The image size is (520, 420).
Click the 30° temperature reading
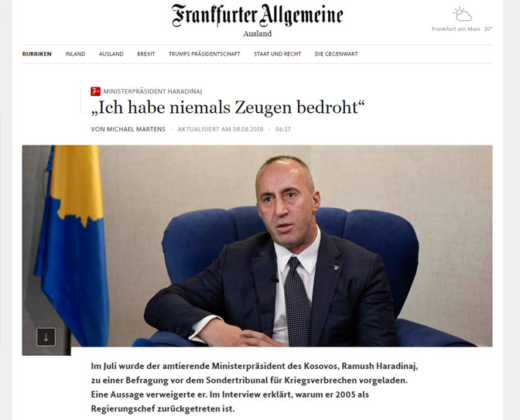488,29
